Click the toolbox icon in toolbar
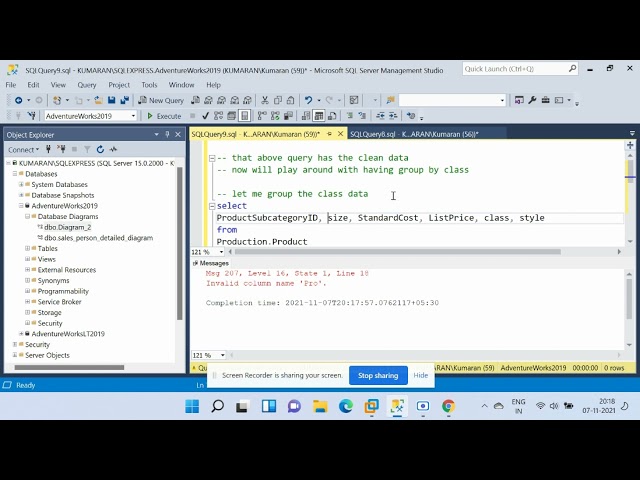This screenshot has width=640, height=480. coord(545,100)
